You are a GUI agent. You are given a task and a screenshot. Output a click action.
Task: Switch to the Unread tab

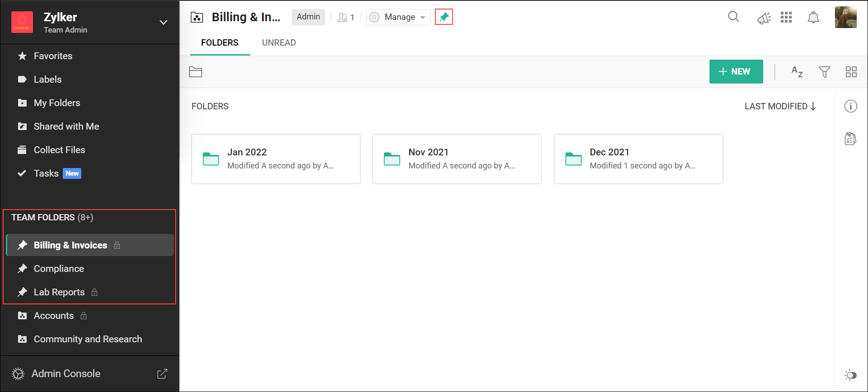[279, 42]
